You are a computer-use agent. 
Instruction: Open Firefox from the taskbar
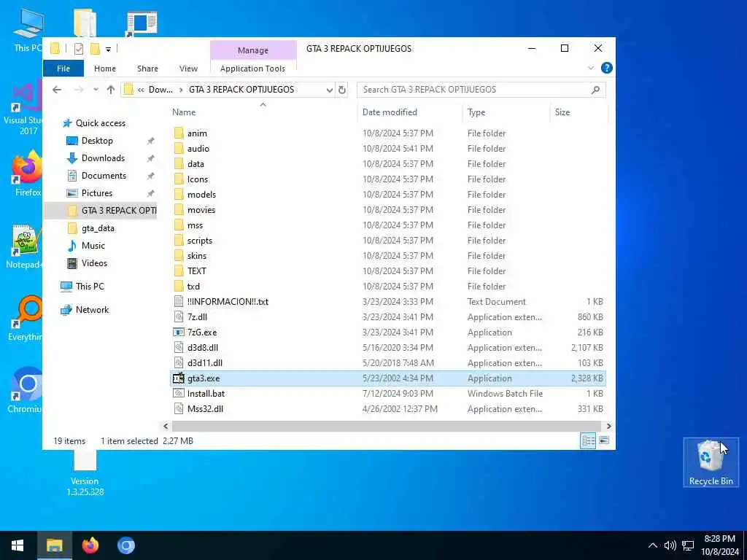click(x=90, y=545)
